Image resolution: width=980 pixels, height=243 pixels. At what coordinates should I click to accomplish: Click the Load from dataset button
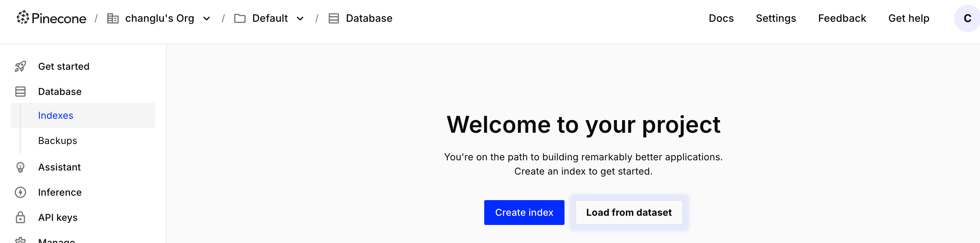tap(628, 212)
